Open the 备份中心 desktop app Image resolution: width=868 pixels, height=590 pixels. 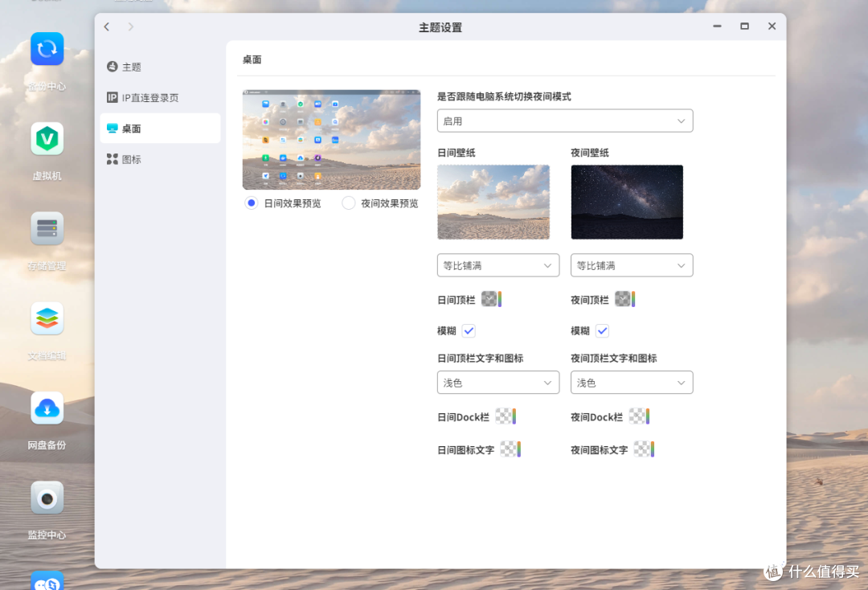click(47, 49)
